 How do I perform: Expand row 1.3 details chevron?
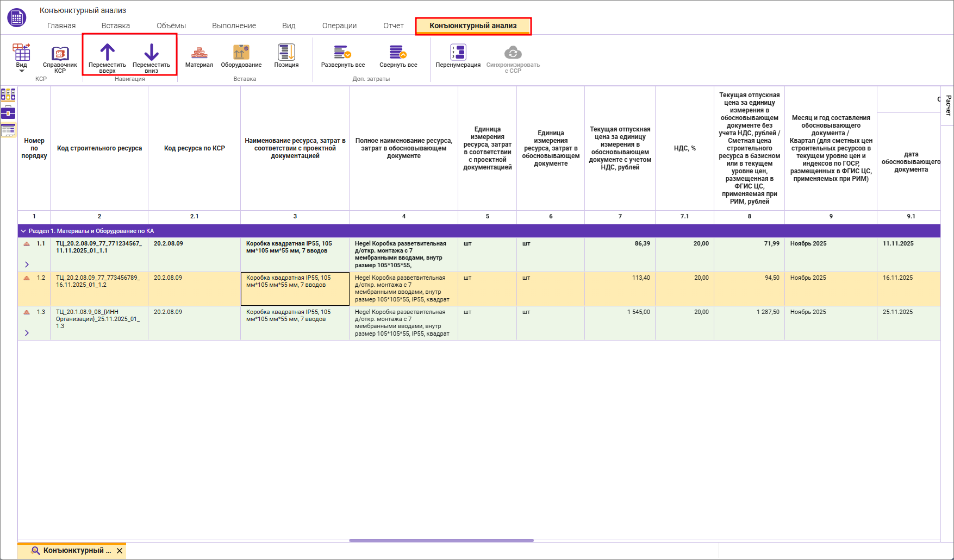27,333
